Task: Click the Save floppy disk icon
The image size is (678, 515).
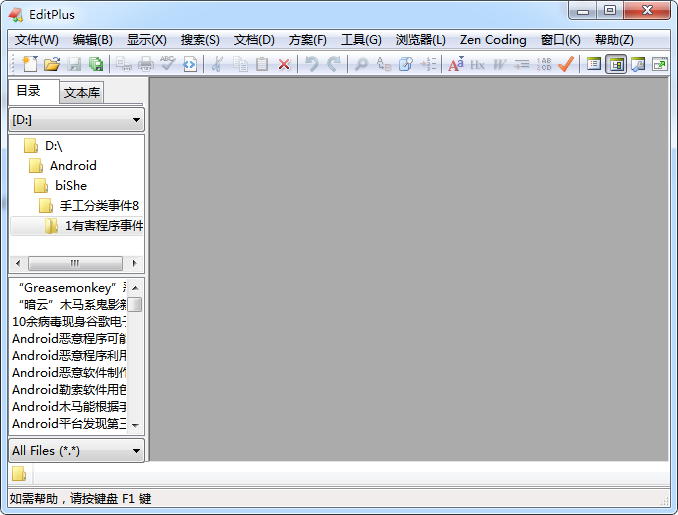Action: click(74, 64)
